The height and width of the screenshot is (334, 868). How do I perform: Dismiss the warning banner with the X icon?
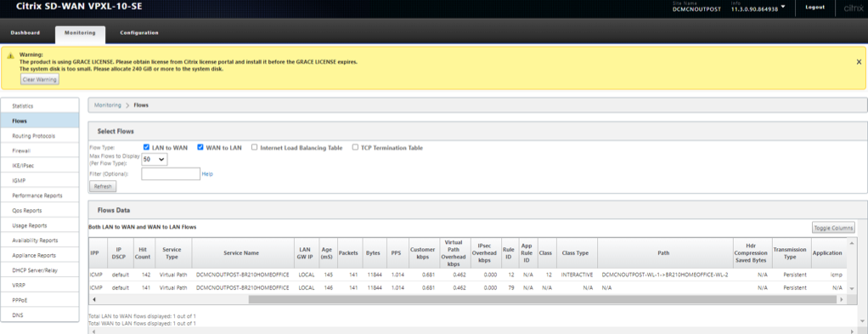859,62
